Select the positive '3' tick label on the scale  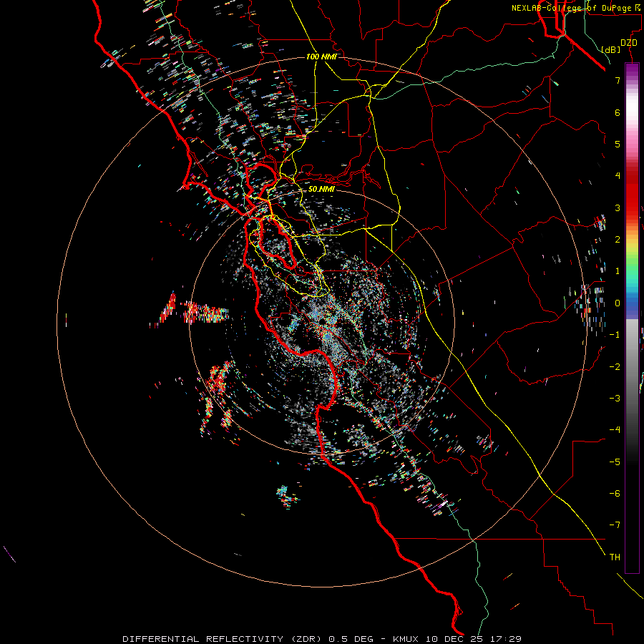click(618, 208)
